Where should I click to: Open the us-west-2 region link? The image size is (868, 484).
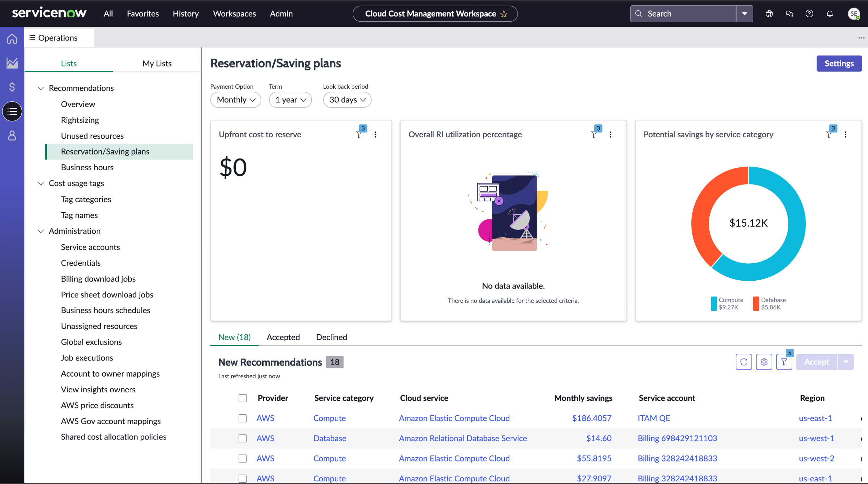(817, 459)
